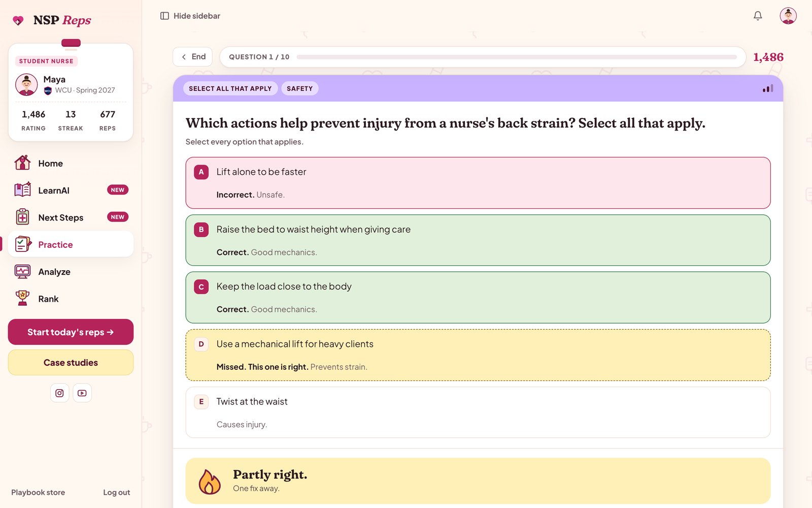Hide the sidebar
Image resolution: width=812 pixels, height=508 pixels.
(190, 16)
